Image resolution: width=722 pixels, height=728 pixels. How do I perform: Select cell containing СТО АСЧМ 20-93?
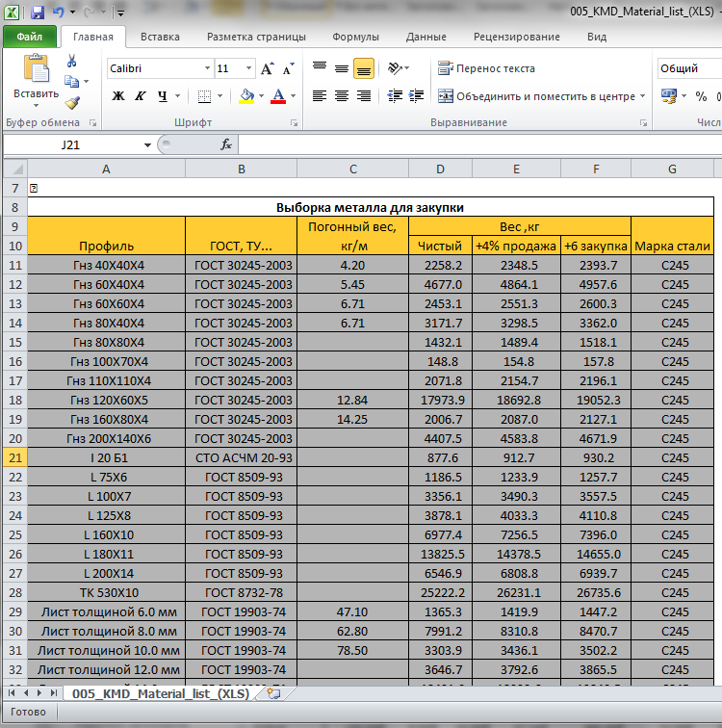241,457
